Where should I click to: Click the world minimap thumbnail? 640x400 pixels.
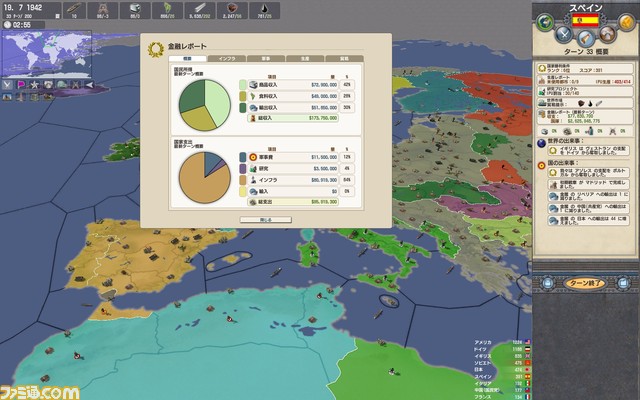[x=46, y=54]
